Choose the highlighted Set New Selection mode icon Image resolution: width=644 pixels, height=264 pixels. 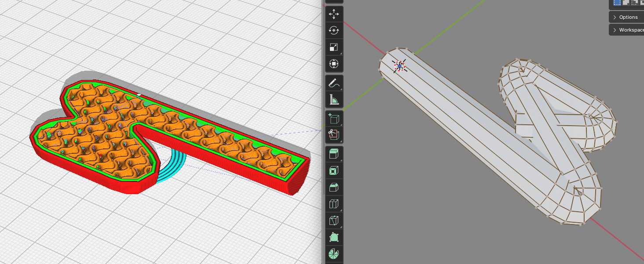pos(617,3)
